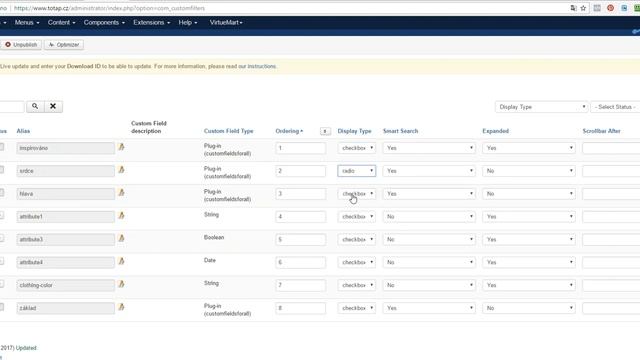Tick the checkbox of the attribute1 row
The height and width of the screenshot is (360, 640).
[2, 216]
